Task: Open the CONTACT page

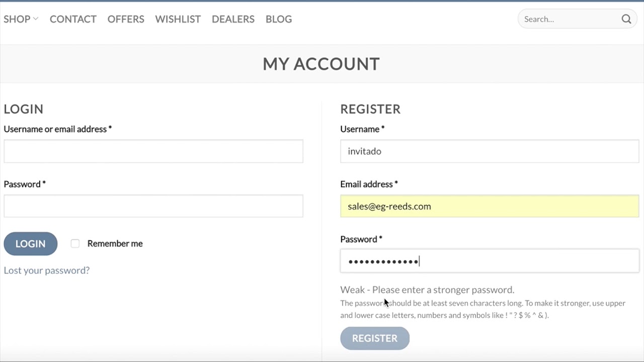Action: (73, 19)
